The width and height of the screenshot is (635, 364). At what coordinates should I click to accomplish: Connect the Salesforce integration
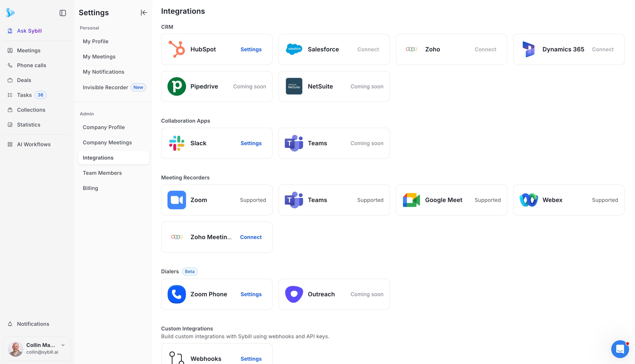368,49
